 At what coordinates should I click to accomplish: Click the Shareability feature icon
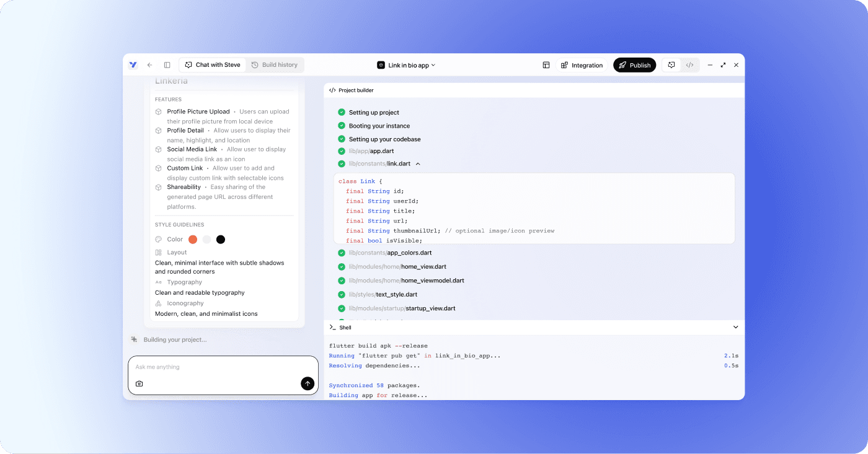(159, 187)
